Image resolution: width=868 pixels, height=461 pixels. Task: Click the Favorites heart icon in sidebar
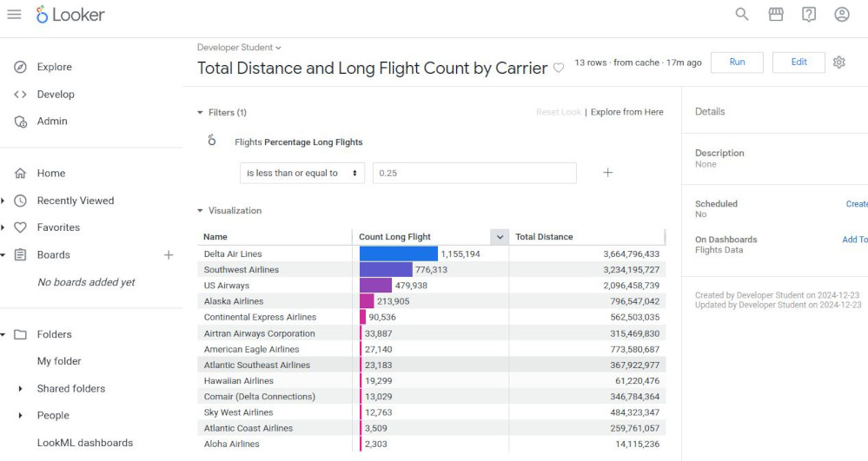(x=21, y=227)
